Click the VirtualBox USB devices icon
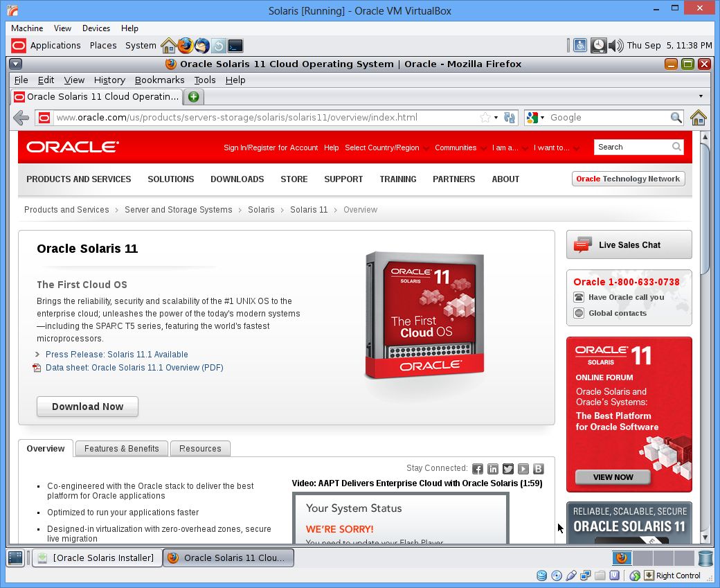The image size is (720, 588). 570,576
